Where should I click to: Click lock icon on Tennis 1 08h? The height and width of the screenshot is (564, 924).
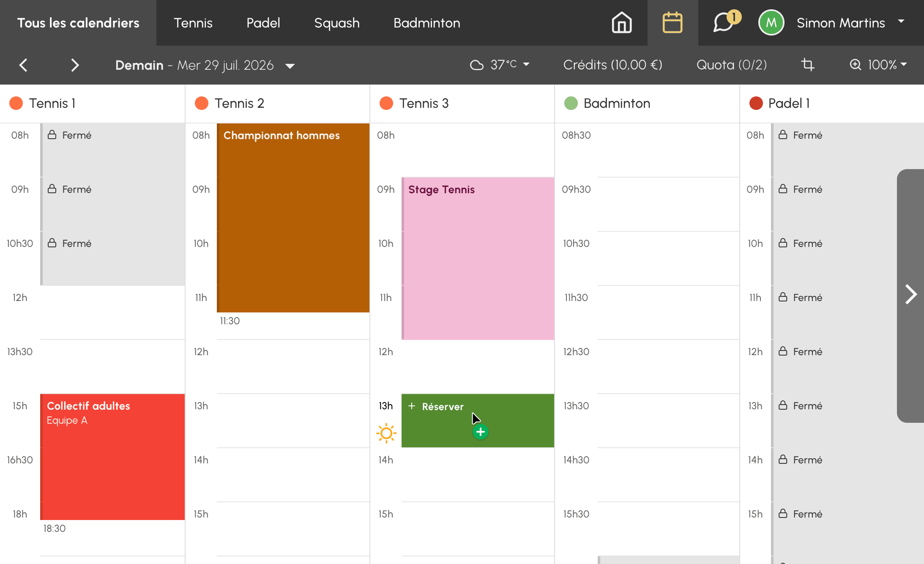(52, 135)
